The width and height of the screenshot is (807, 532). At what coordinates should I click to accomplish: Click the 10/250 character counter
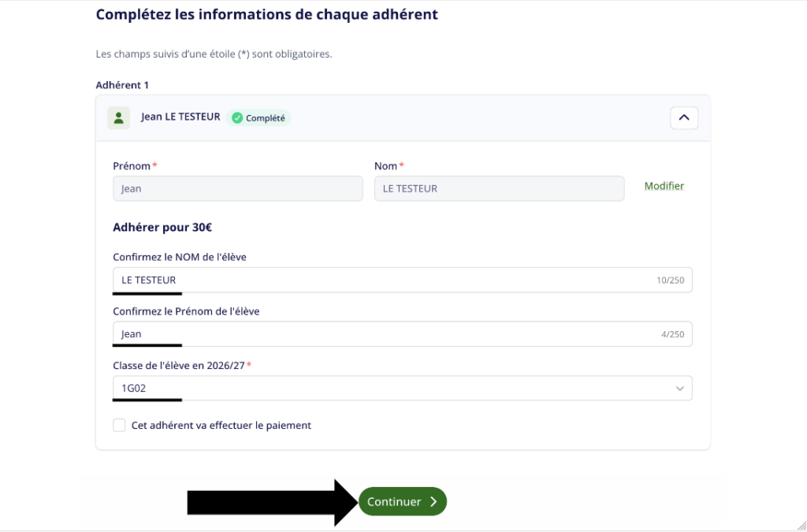[670, 281]
